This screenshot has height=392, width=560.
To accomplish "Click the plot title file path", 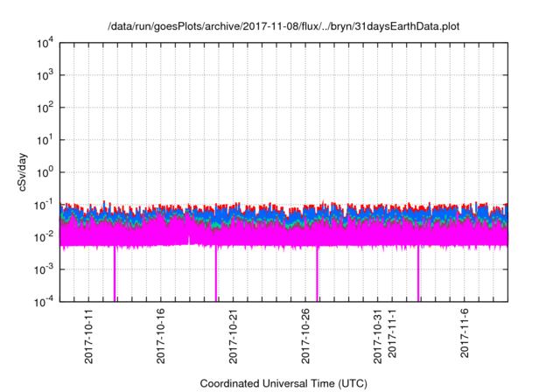I will pyautogui.click(x=283, y=26).
